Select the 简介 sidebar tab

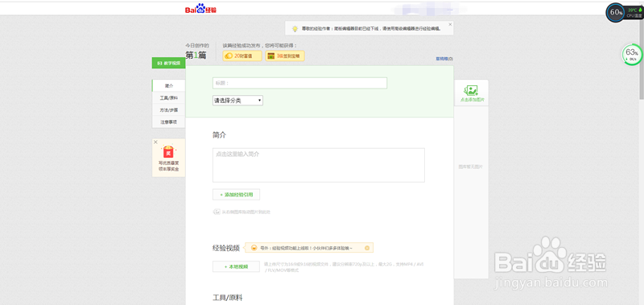click(x=169, y=86)
